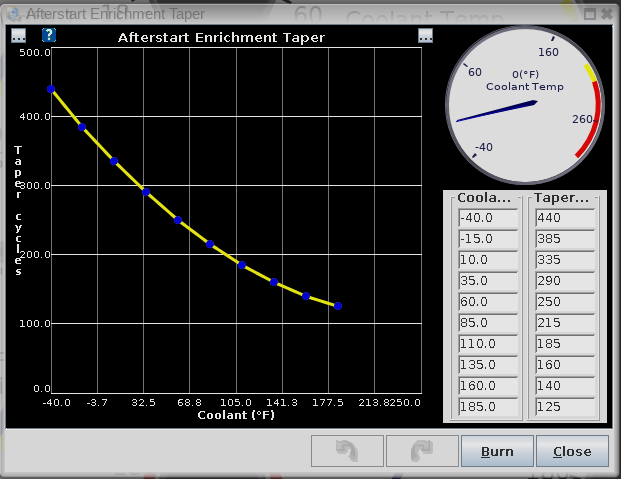Click the taper value cell showing 215
Image resolution: width=621 pixels, height=479 pixels.
[x=564, y=324]
